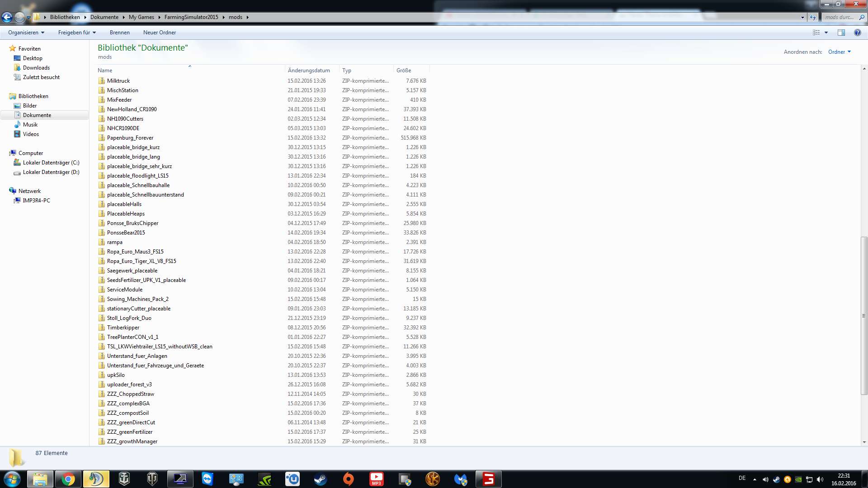868x488 pixels.
Task: Select Desktop in the navigation pane
Action: click(x=33, y=58)
